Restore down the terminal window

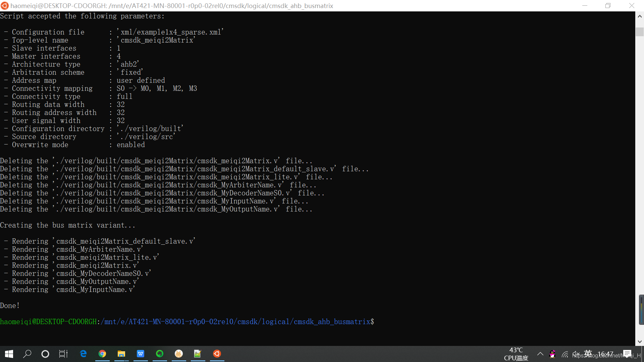tap(608, 6)
